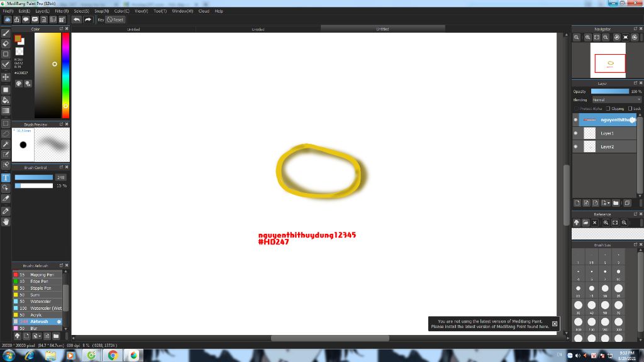Screen dimensions: 644x362
Task: Undock the Navigator panel
Action: 635,29
